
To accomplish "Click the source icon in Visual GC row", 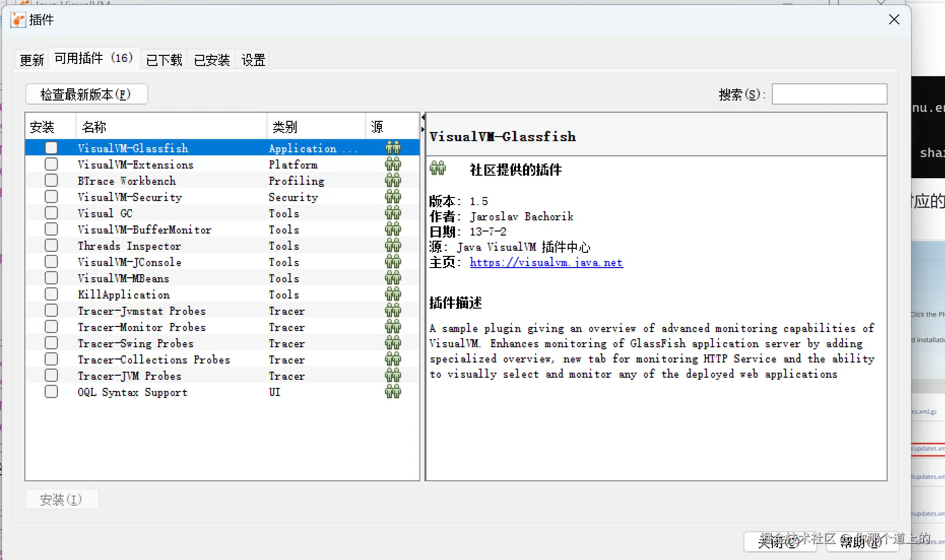I will pos(393,213).
